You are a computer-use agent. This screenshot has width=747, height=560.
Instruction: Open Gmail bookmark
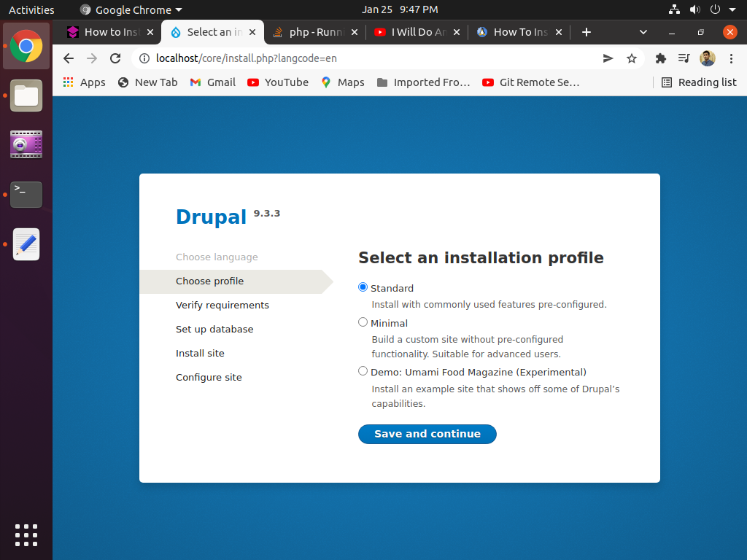[212, 82]
